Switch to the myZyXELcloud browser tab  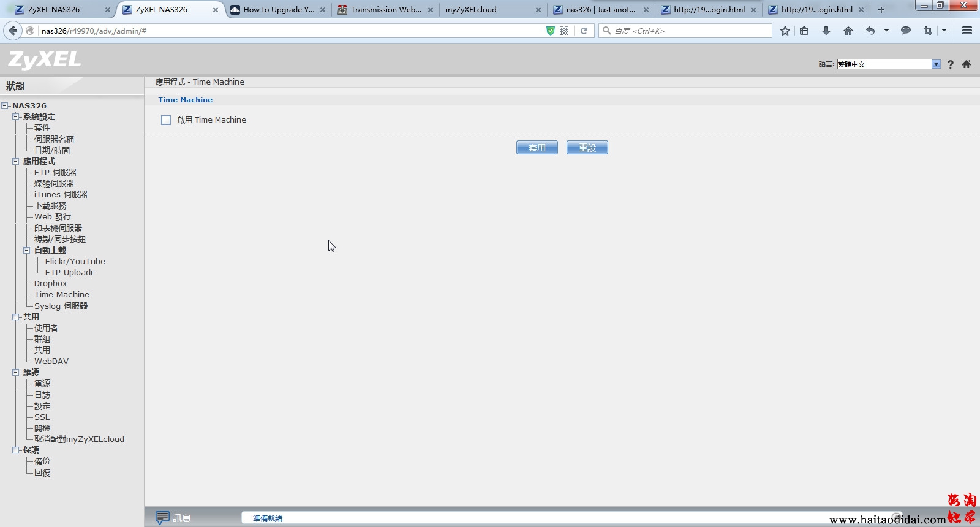(490, 10)
